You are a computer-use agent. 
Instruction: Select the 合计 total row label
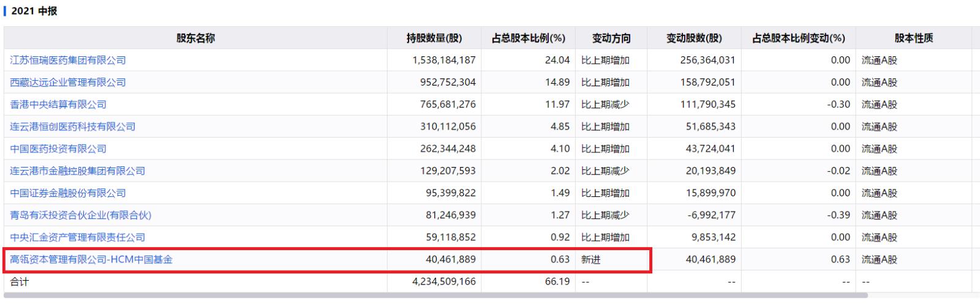click(x=20, y=281)
